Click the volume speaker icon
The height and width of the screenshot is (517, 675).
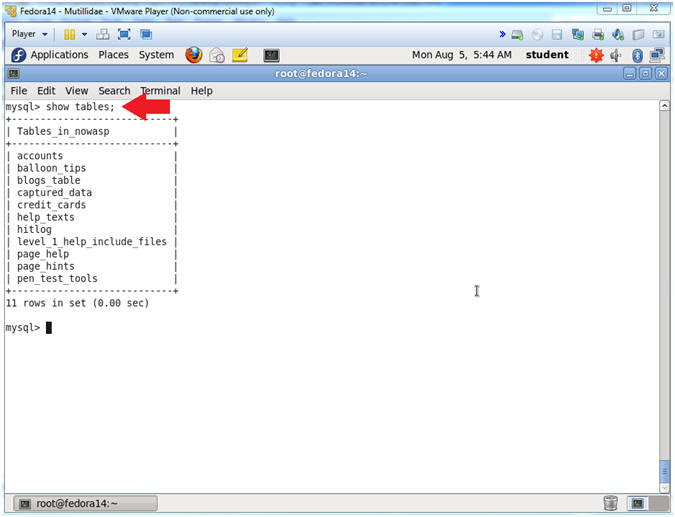[616, 55]
